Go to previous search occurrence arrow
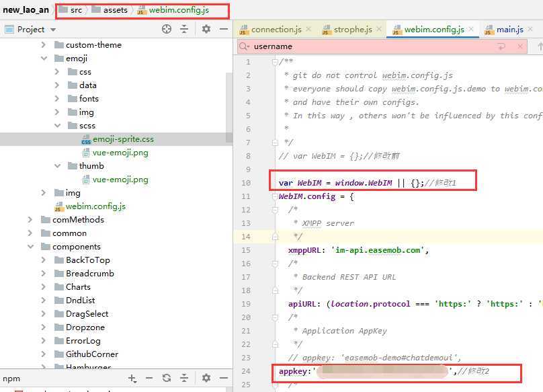Screen dimensions: 543x392 [x=540, y=46]
